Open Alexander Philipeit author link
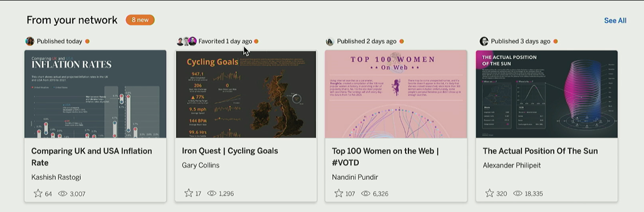Viewport: 644px width, 212px height. 512,165
